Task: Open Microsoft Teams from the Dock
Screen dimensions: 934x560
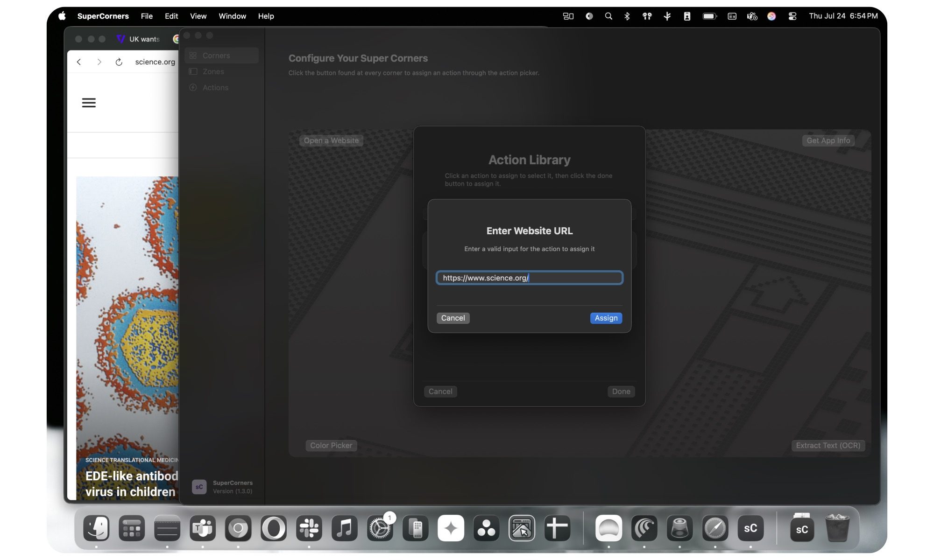Action: 203,528
